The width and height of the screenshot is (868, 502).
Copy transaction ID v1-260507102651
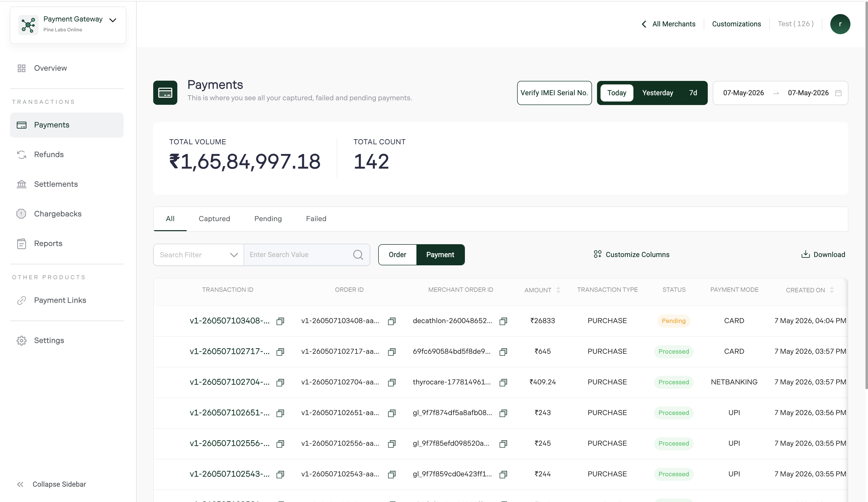click(280, 413)
